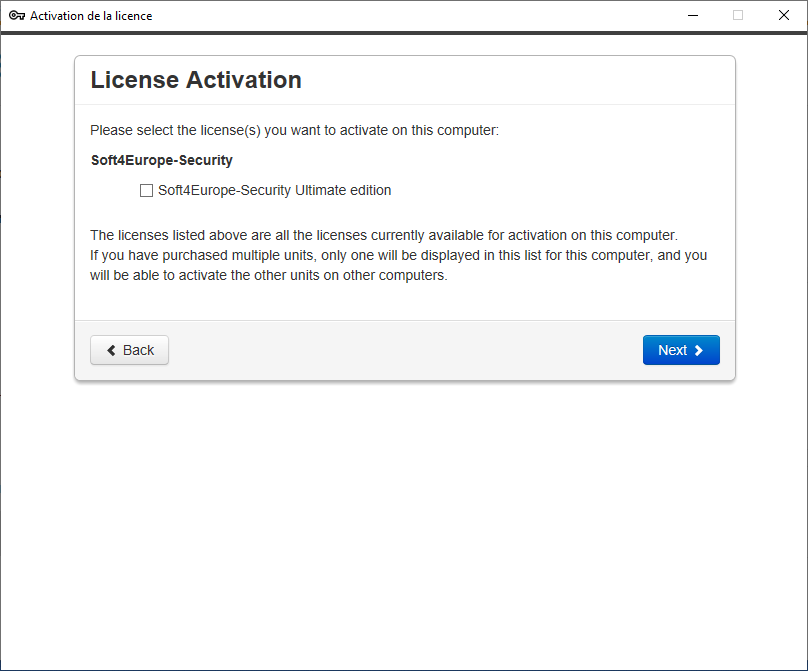Click the 'License Activation' heading

click(x=196, y=80)
